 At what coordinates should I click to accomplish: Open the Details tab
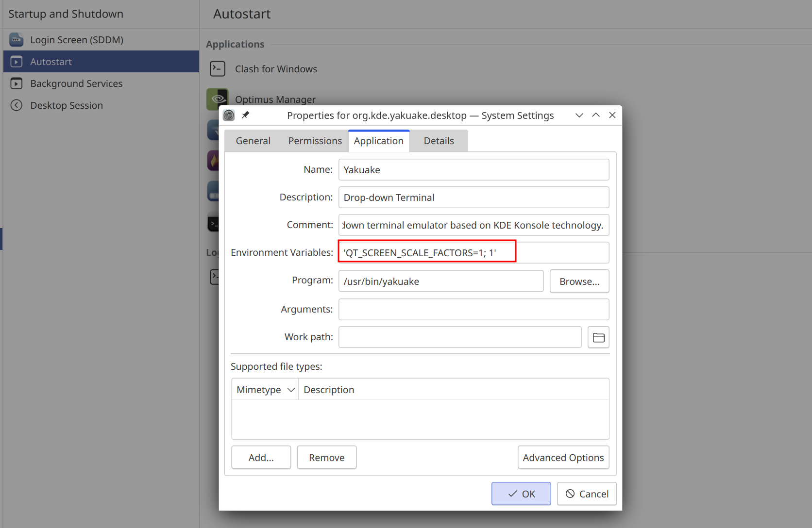439,141
